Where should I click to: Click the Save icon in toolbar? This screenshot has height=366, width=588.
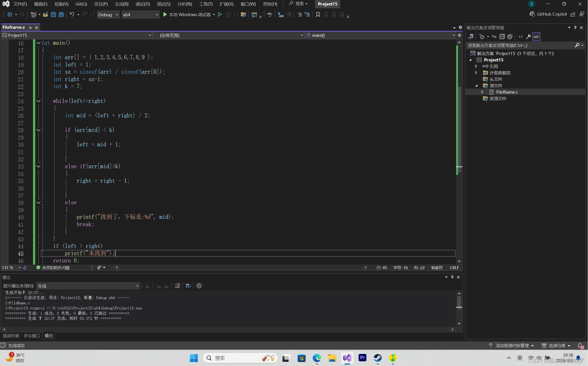point(53,15)
